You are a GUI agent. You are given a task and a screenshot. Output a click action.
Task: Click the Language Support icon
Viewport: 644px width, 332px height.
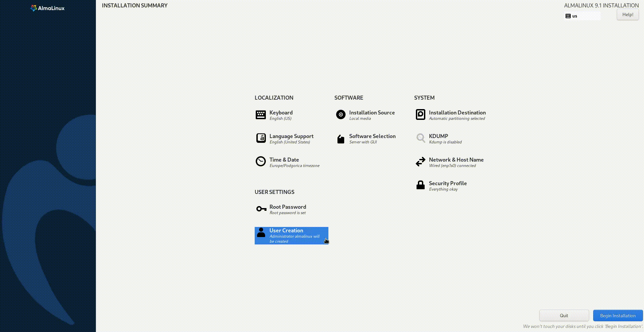261,138
